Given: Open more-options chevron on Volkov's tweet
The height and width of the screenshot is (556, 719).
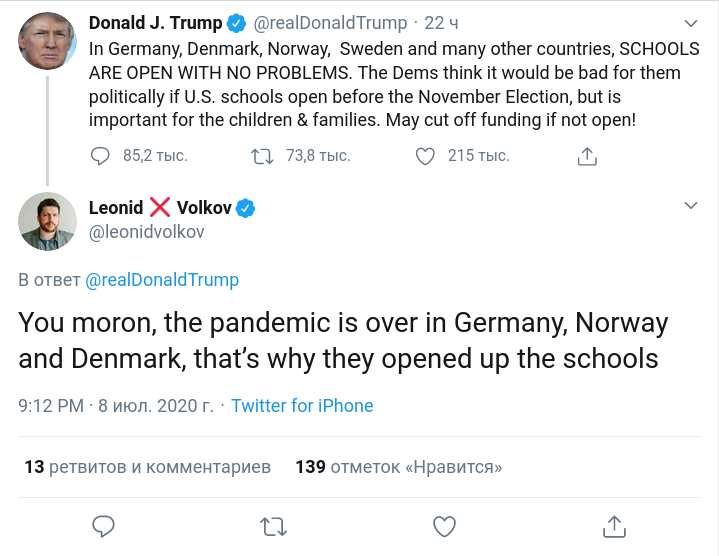Looking at the screenshot, I should (691, 206).
